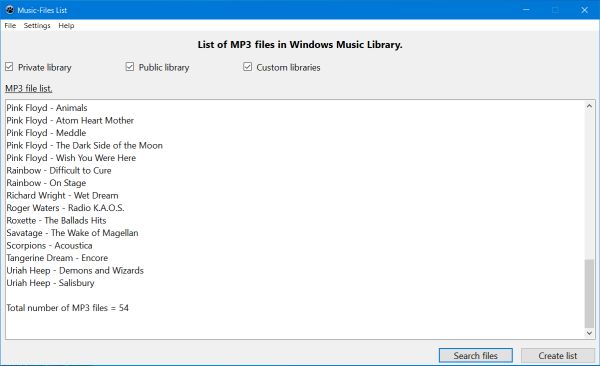The height and width of the screenshot is (366, 600).
Task: Open the Settings menu
Action: (37, 26)
